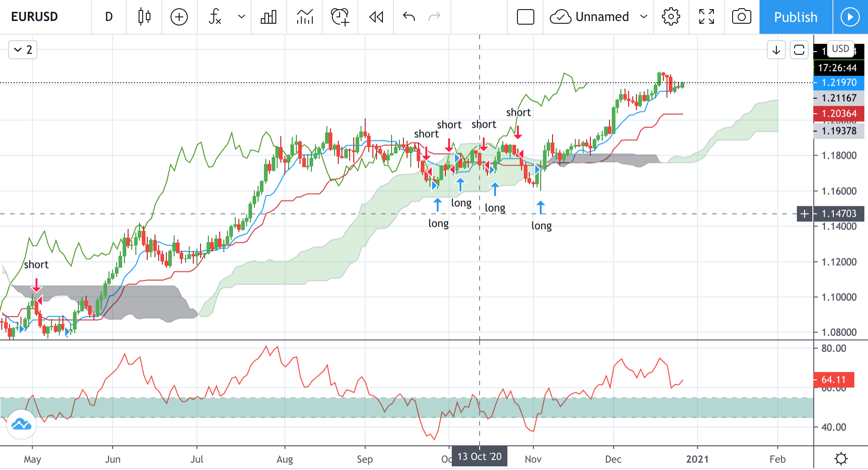The width and height of the screenshot is (868, 470).
Task: Open chart settings gear
Action: [x=671, y=17]
